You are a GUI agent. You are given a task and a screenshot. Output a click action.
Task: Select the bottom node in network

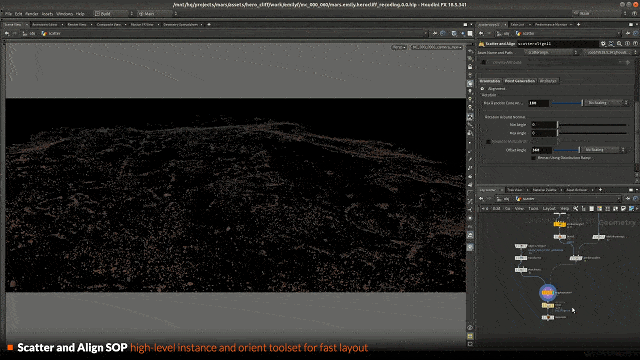coord(548,317)
